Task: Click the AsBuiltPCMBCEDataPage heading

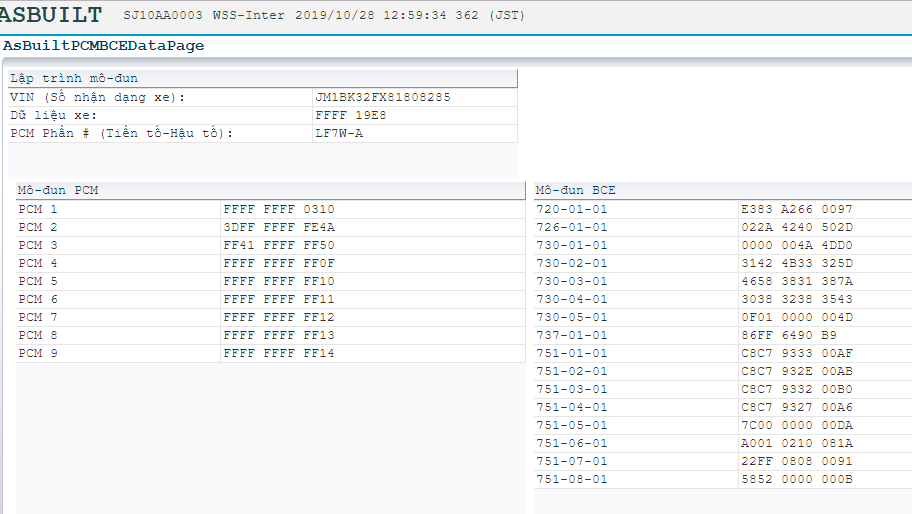Action: 103,46
